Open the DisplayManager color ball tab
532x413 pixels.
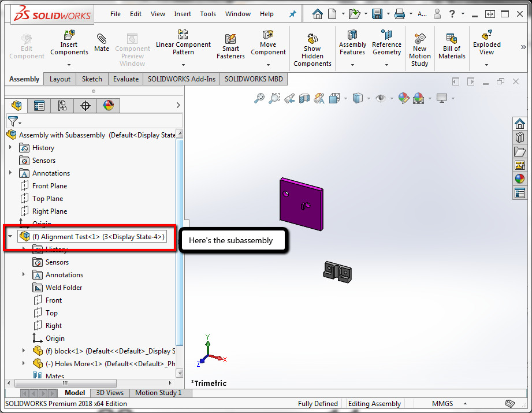(108, 106)
